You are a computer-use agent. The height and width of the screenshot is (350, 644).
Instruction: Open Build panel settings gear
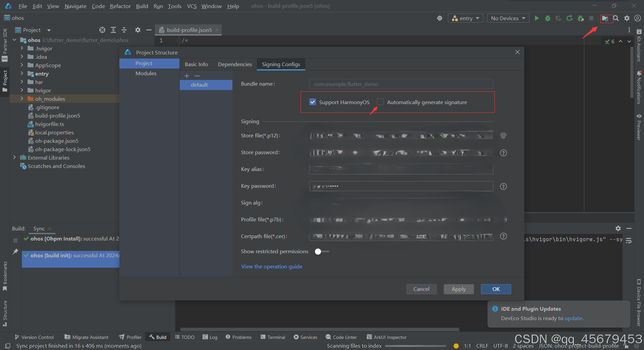[618, 228]
